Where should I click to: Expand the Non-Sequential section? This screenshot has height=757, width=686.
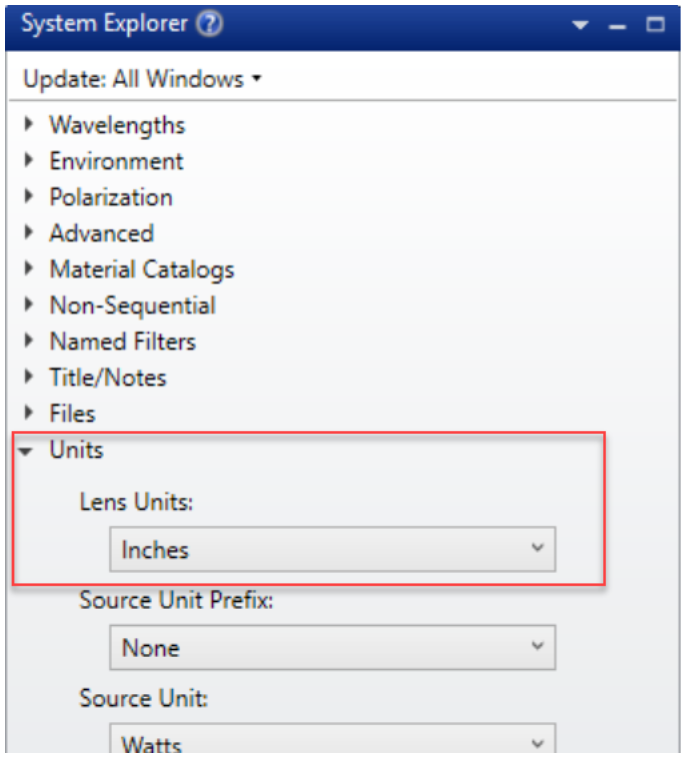(x=30, y=305)
